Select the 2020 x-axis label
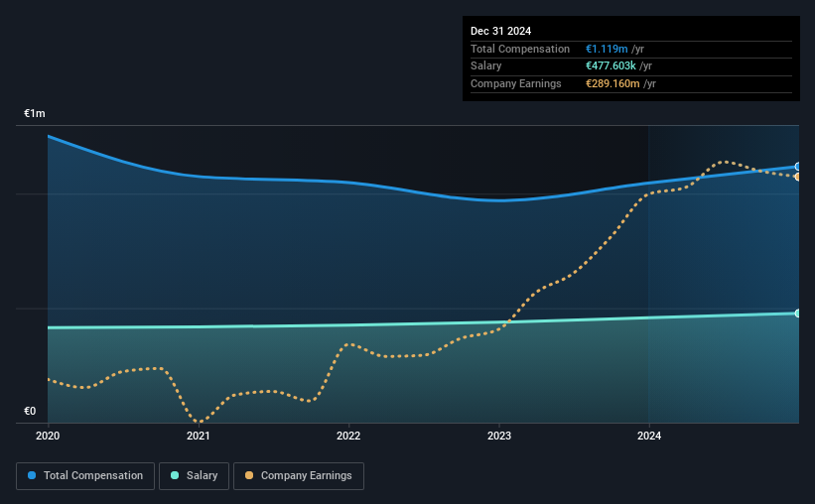Viewport: 815px width, 504px height. 48,436
